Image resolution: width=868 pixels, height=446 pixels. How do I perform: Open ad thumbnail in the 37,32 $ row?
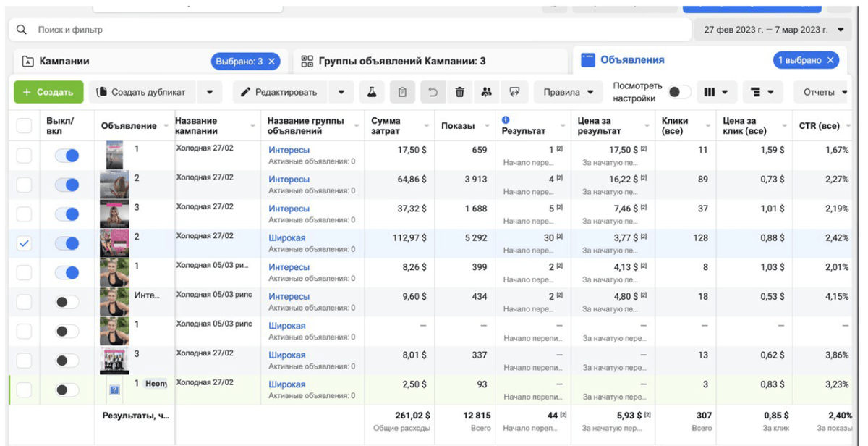click(114, 214)
